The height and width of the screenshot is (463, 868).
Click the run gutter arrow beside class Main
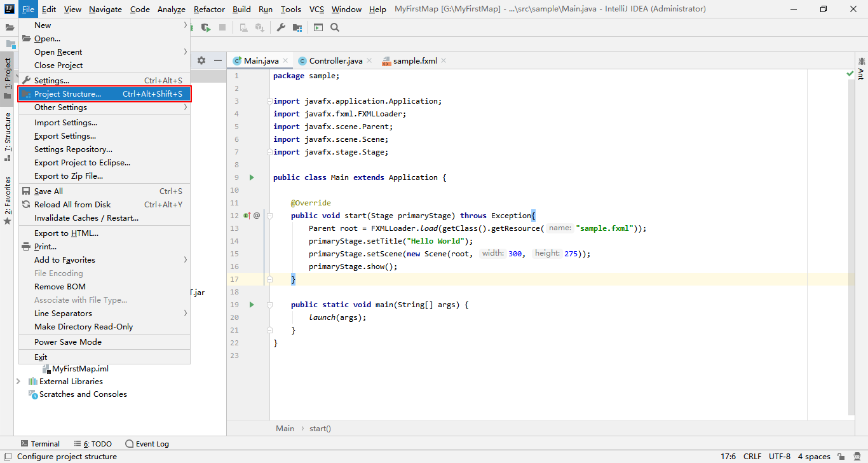click(x=252, y=177)
